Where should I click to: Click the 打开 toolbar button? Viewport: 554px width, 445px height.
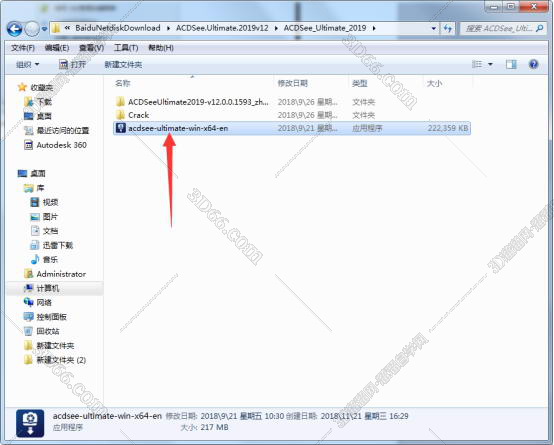[x=72, y=65]
